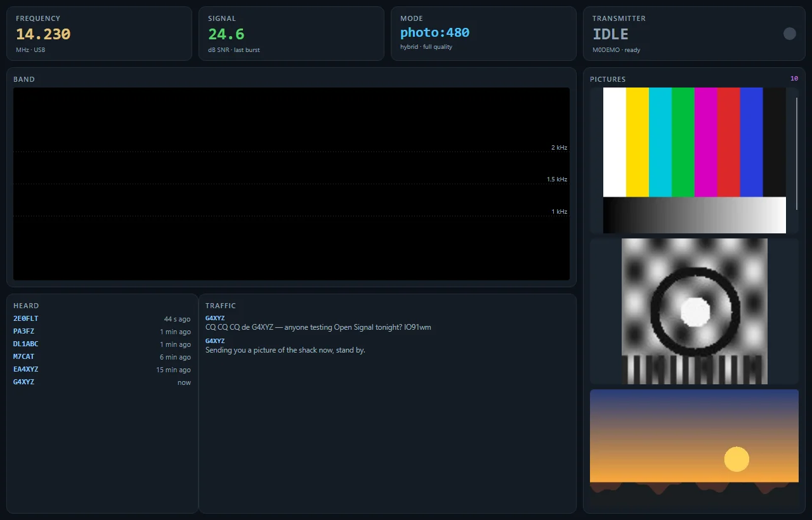Click the MHz · USB frequency subtitle
812x520 pixels.
[x=30, y=50]
